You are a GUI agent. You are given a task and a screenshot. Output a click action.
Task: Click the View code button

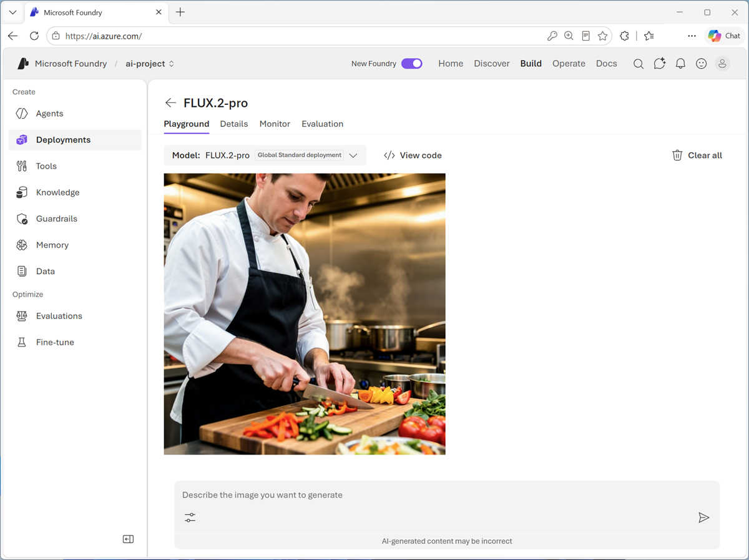coord(413,155)
